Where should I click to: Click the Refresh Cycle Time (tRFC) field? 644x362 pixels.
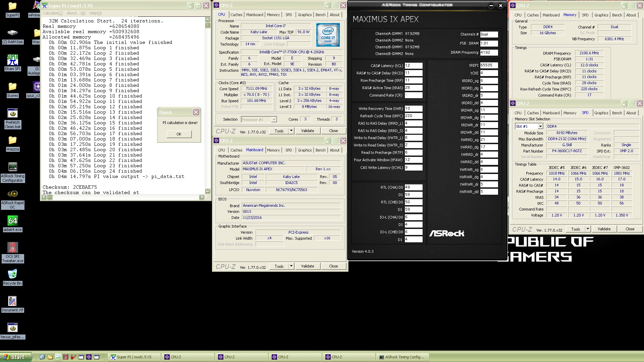click(413, 116)
